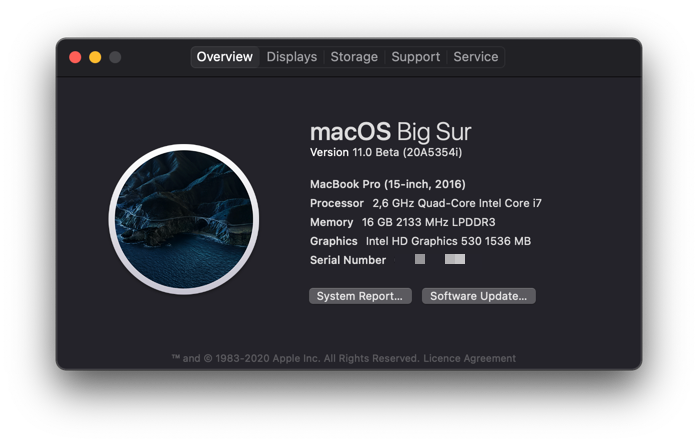
Task: Click the processor value 2,6 GHz Quad-Core Intel Core i7
Action: [x=457, y=204]
